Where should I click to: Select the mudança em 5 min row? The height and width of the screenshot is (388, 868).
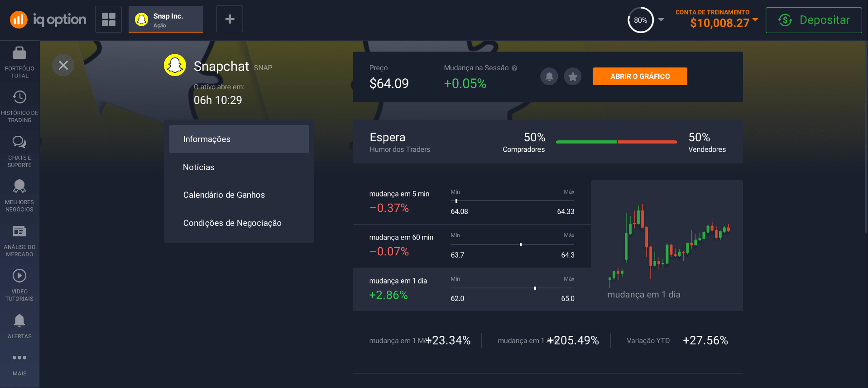click(472, 202)
